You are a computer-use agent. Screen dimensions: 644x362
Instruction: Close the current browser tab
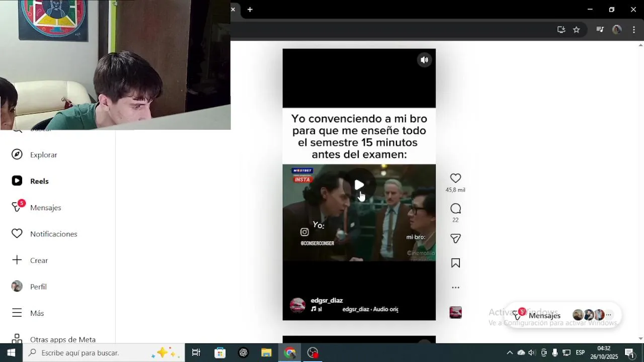click(233, 9)
